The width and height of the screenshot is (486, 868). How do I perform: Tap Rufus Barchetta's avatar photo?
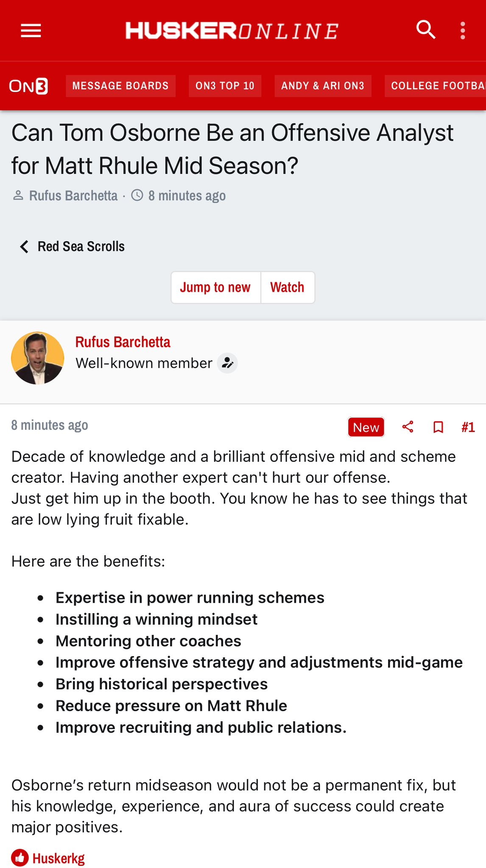[38, 358]
